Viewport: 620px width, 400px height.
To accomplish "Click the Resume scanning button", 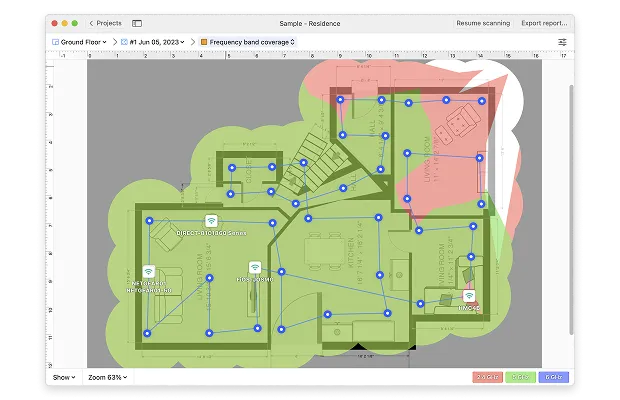I will [483, 22].
